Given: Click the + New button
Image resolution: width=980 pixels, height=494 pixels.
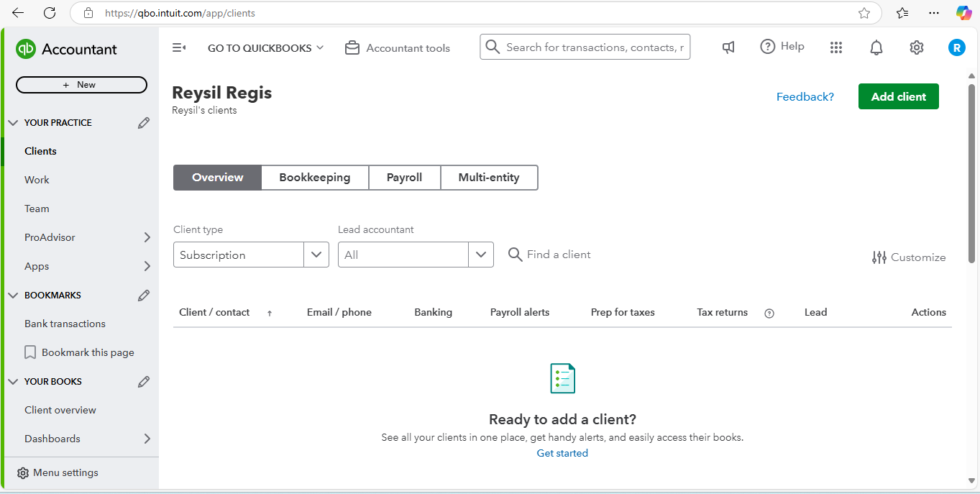Looking at the screenshot, I should click(81, 85).
